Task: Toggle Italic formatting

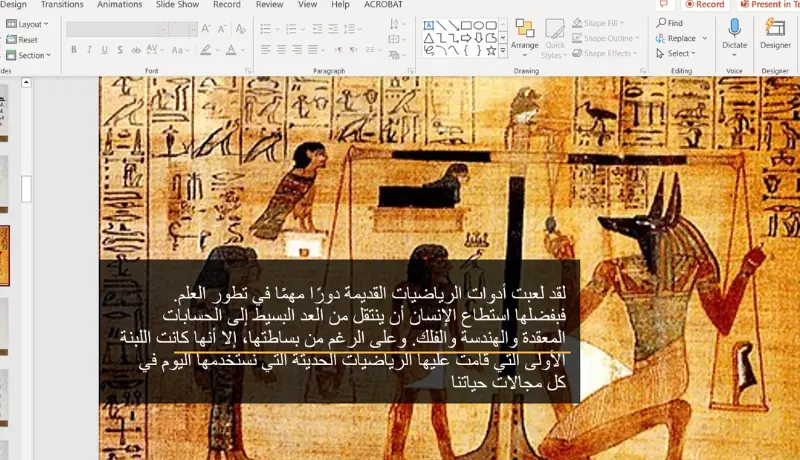Action: [x=89, y=50]
